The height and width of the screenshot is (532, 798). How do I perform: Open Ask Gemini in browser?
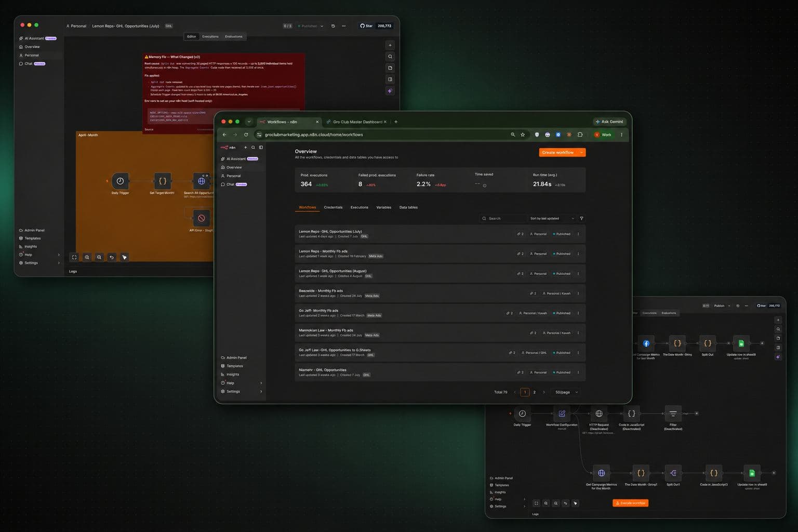[x=609, y=122]
